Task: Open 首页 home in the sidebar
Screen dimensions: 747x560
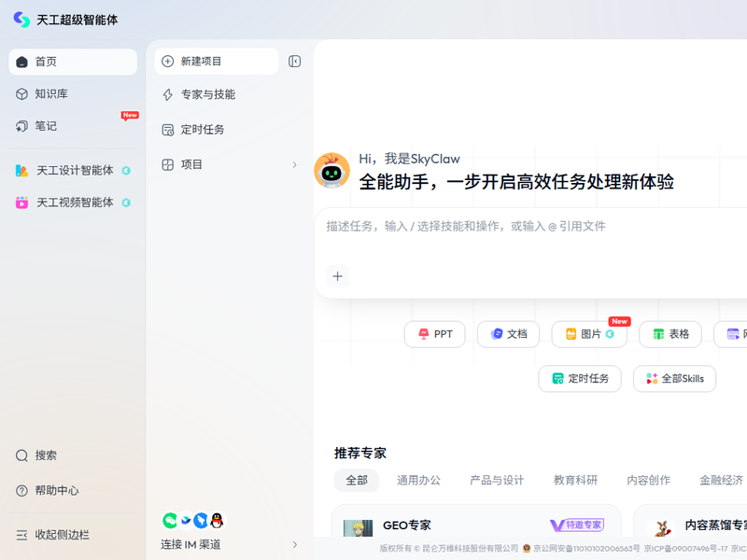Action: coord(73,62)
